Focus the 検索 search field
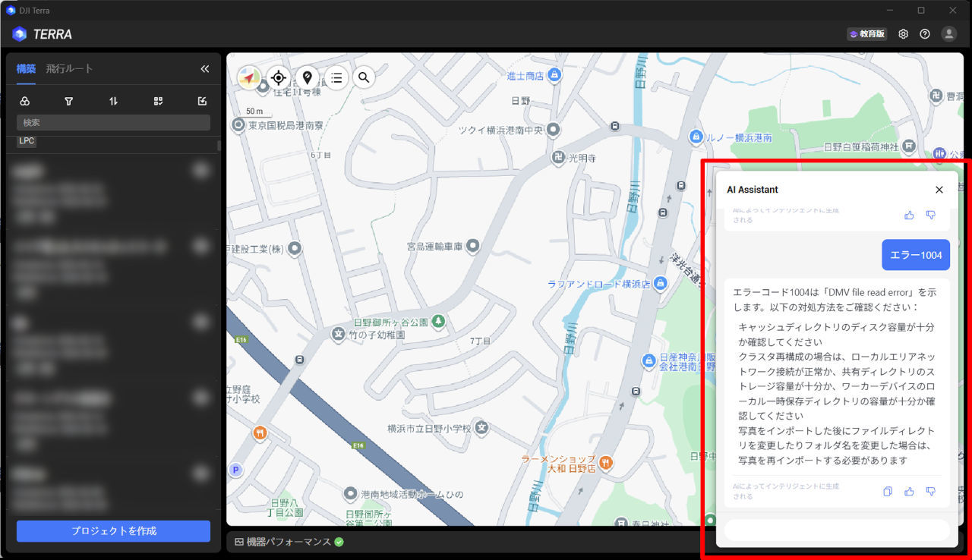Viewport: 972px width, 560px height. tap(113, 122)
